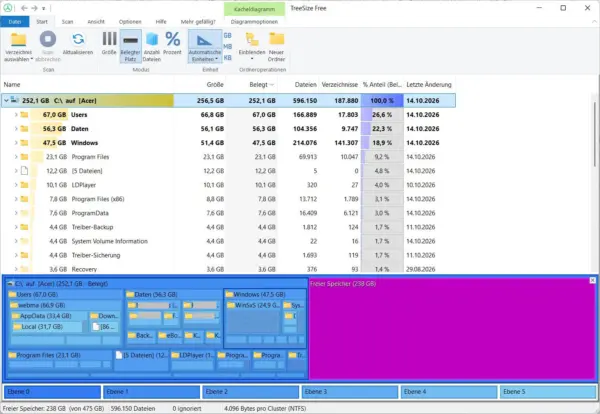This screenshot has width=600, height=414.
Task: Show sizes as Prozent
Action: tap(173, 43)
